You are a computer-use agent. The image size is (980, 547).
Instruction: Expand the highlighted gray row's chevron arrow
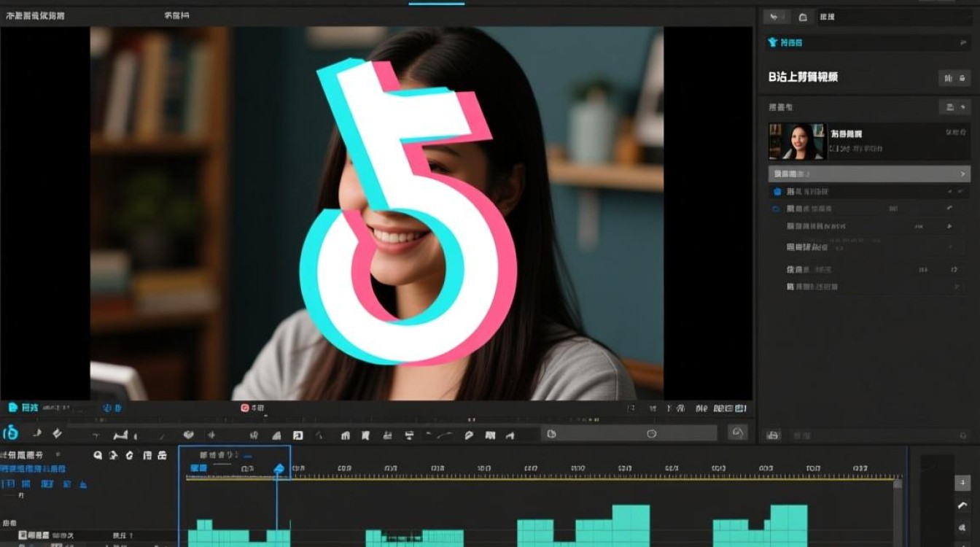(x=962, y=174)
